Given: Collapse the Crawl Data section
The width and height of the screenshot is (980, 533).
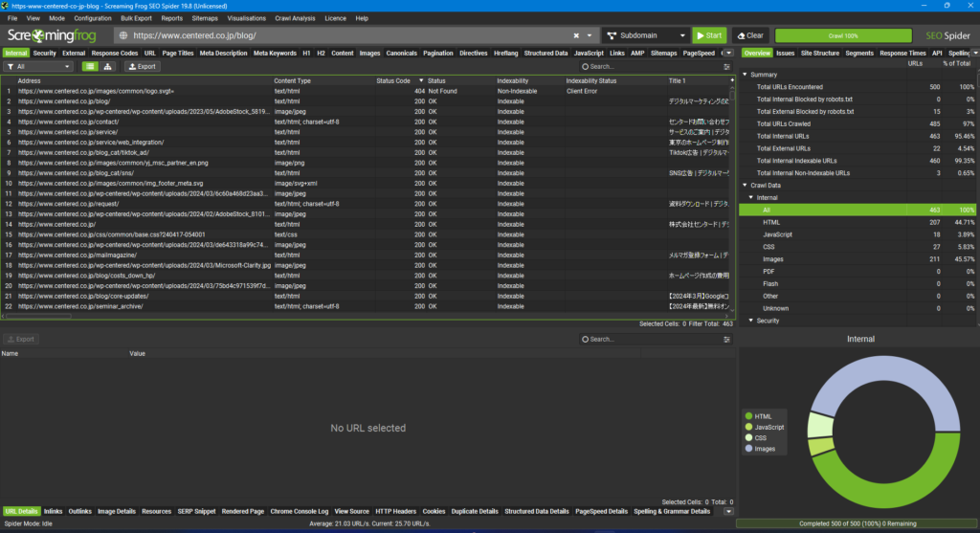Looking at the screenshot, I should pos(745,185).
